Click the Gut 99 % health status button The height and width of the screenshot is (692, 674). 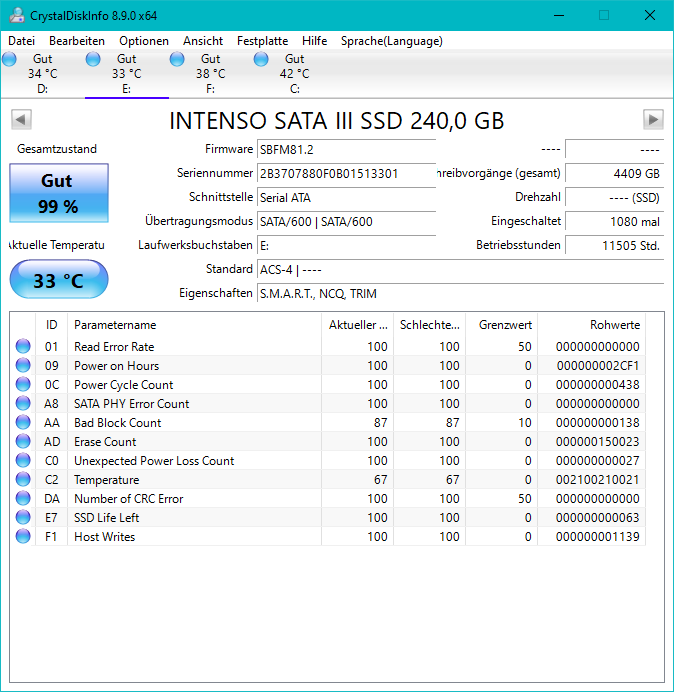pos(59,193)
